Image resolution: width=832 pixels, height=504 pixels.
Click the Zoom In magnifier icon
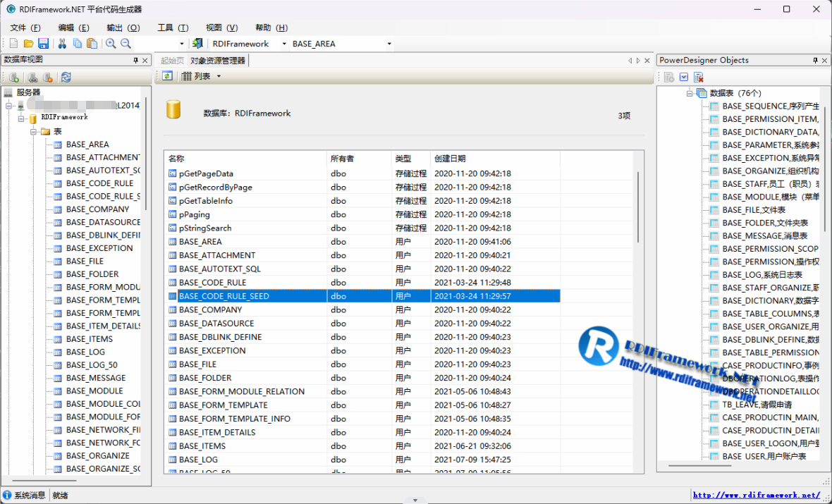111,44
